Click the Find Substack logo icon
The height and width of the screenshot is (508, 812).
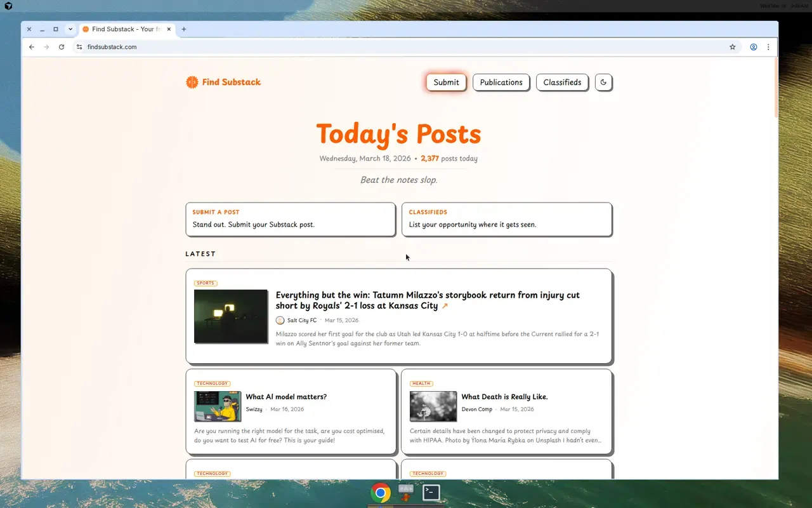click(x=192, y=82)
